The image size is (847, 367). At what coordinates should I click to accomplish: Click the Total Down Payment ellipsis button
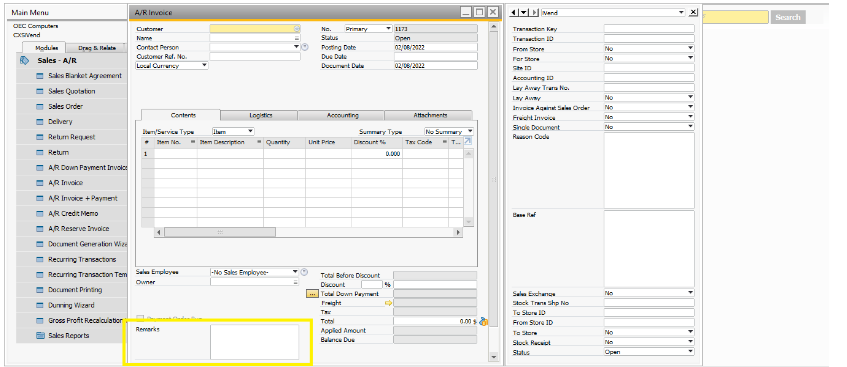[312, 294]
